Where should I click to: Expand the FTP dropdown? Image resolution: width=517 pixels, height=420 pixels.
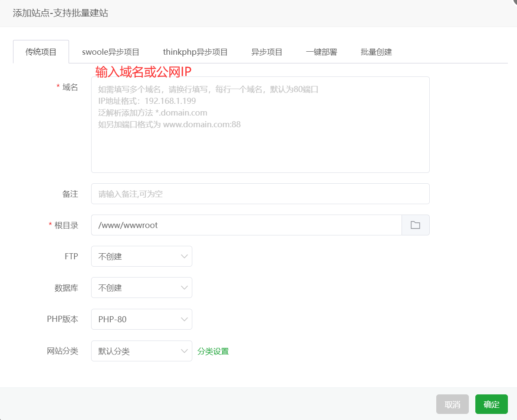point(142,256)
